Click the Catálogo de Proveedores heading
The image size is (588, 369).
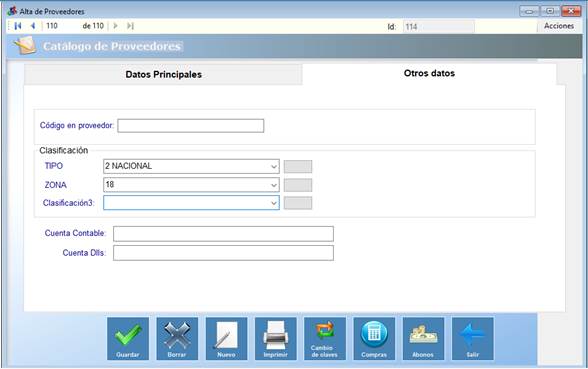[112, 46]
